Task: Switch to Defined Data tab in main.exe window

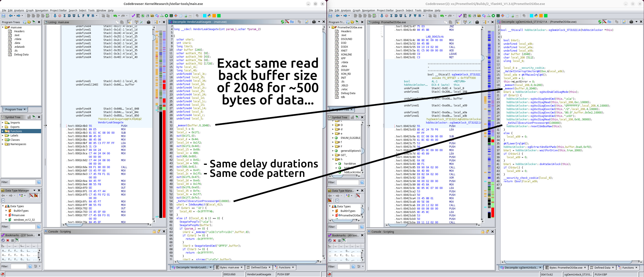Action: [x=259, y=267]
